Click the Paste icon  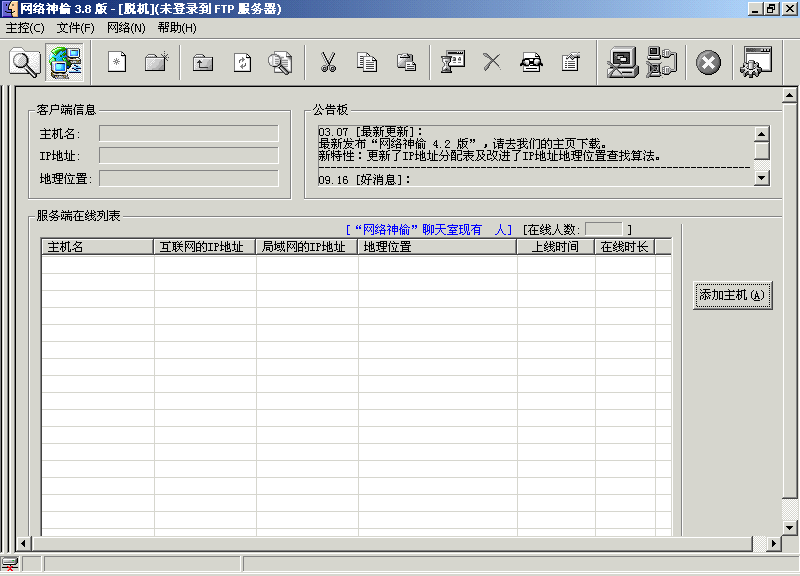(x=405, y=62)
